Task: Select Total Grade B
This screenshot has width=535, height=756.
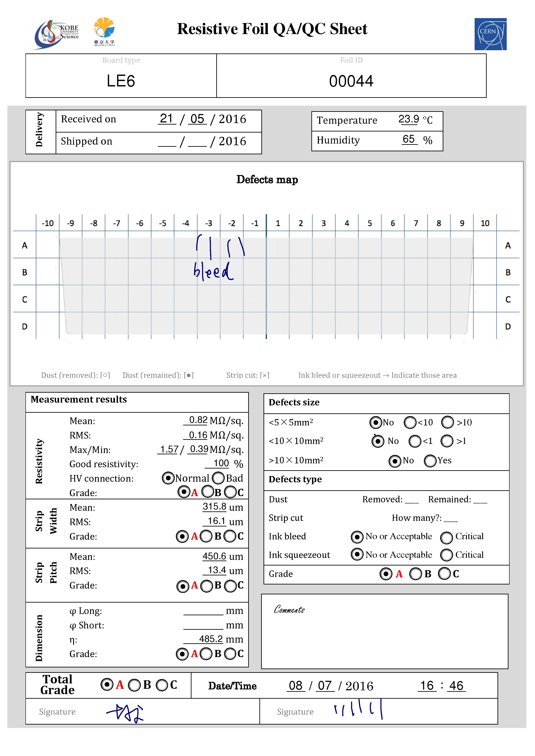Action: tap(134, 685)
